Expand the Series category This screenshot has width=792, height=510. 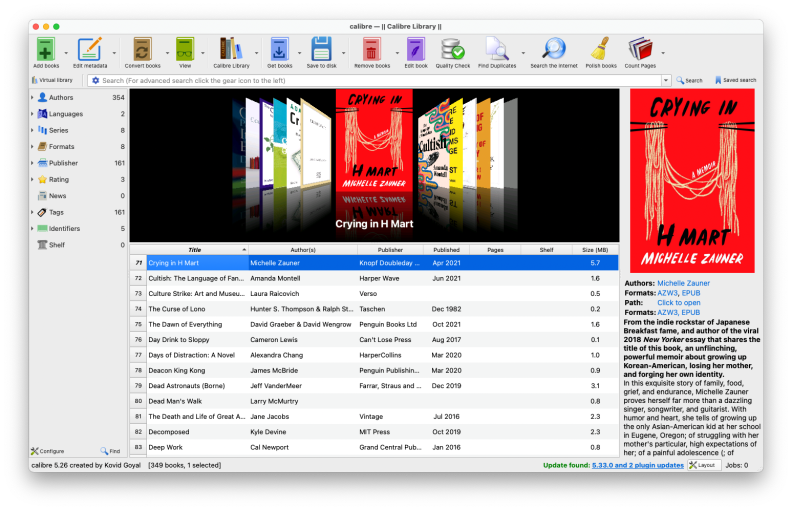[x=32, y=130]
